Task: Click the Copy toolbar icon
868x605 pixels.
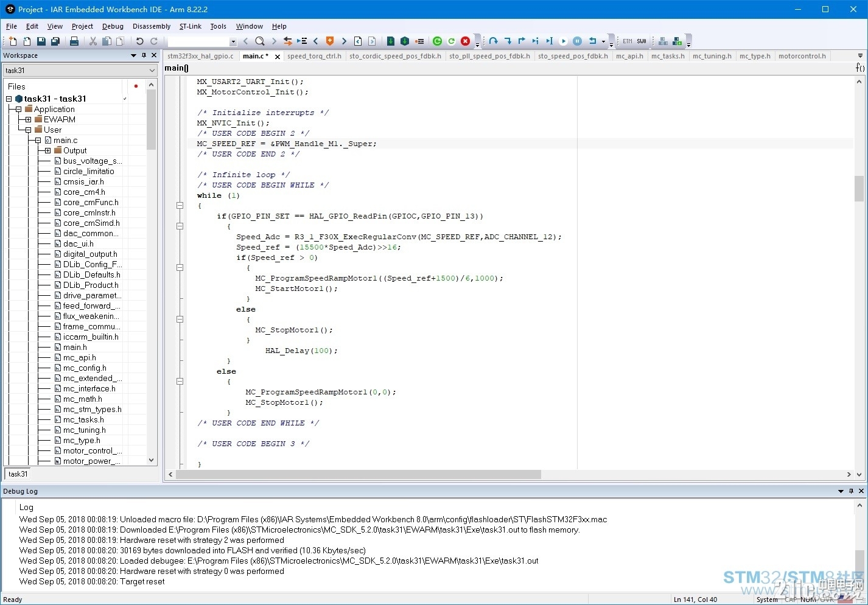Action: coord(107,41)
